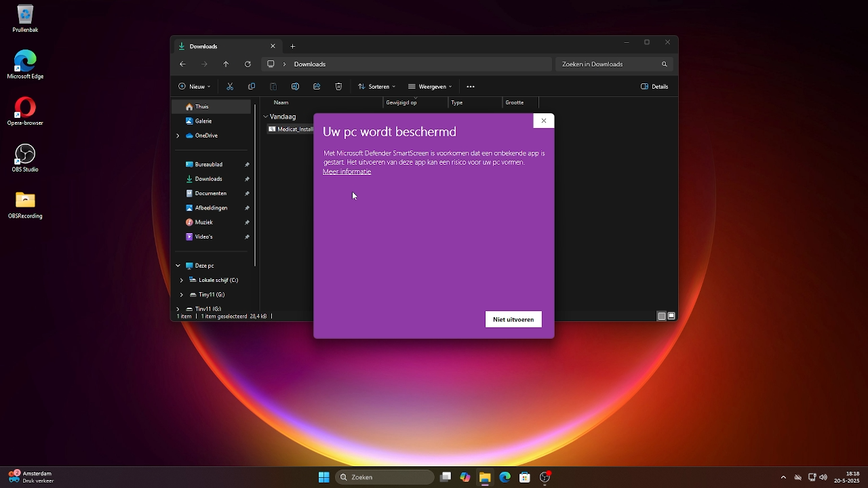The width and height of the screenshot is (868, 488).
Task: Open Documenten in the navigation pane
Action: click(211, 193)
